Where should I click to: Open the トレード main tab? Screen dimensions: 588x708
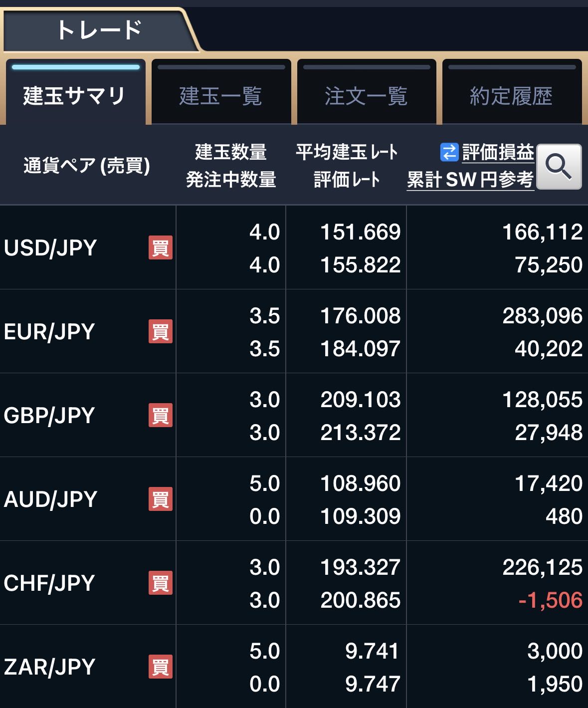tap(99, 30)
